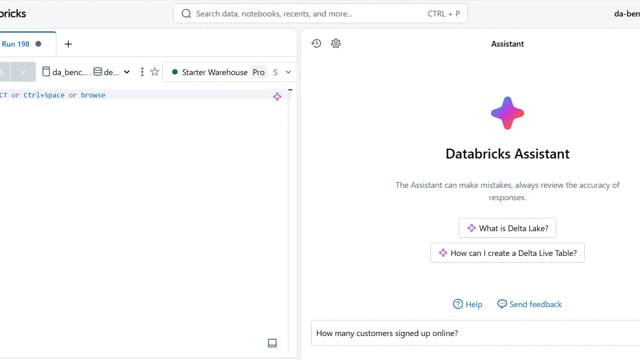This screenshot has width=640, height=360.
Task: Click the Assistant panel title
Action: (x=507, y=44)
